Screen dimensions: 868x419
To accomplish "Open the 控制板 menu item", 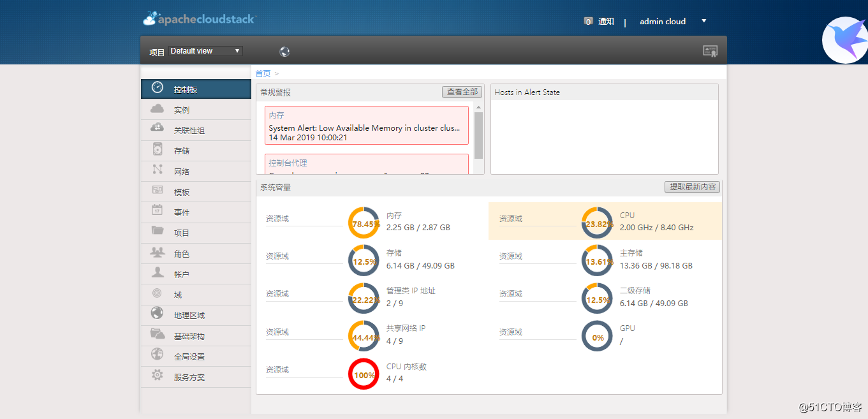I will (196, 89).
